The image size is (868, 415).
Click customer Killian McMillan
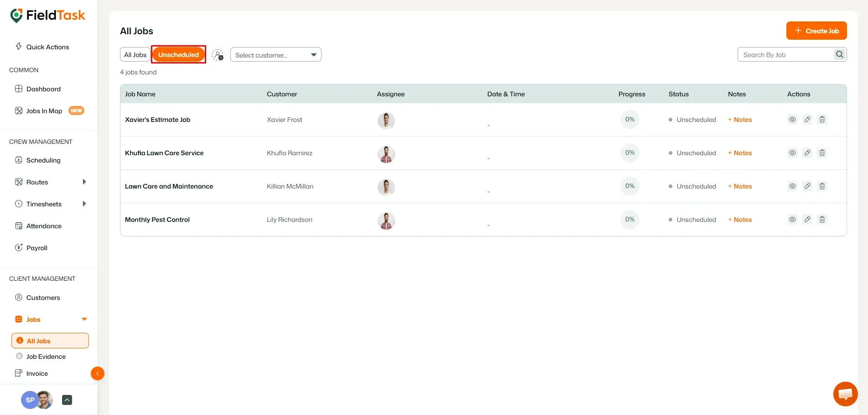290,186
